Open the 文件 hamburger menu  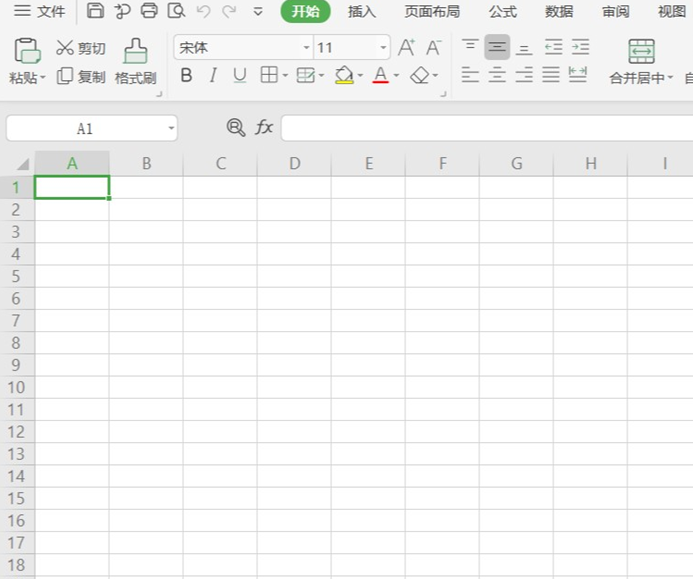point(39,11)
